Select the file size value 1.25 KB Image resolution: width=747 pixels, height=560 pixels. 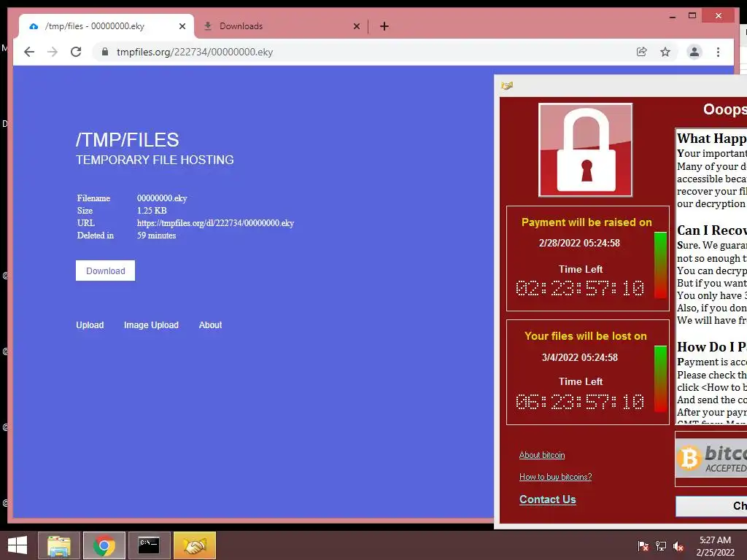pyautogui.click(x=152, y=211)
